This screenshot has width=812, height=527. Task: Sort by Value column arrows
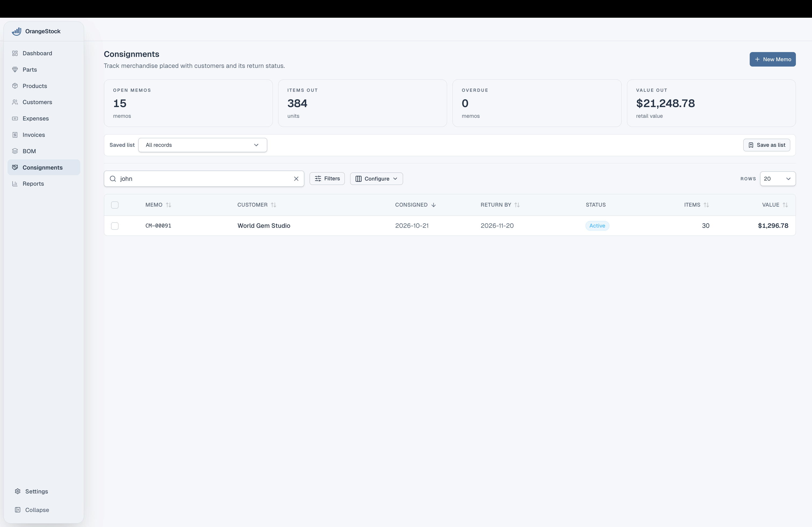click(785, 205)
